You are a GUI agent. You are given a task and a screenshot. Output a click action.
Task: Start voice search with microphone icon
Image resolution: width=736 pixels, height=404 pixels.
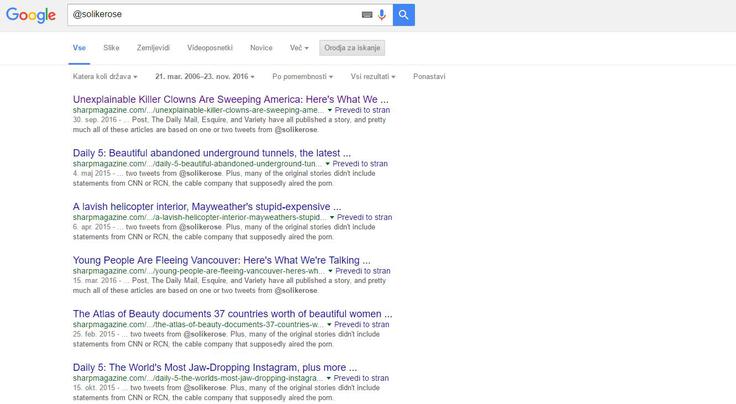382,15
